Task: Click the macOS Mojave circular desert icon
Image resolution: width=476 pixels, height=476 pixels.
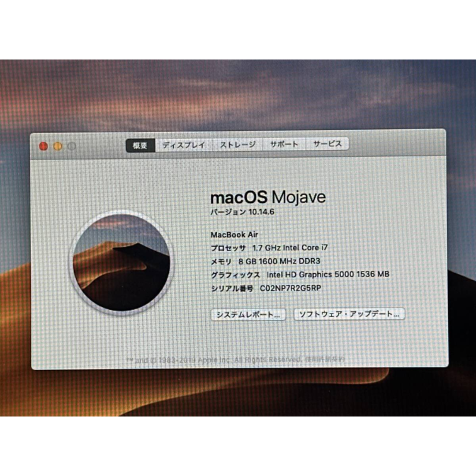Action: pos(121,263)
